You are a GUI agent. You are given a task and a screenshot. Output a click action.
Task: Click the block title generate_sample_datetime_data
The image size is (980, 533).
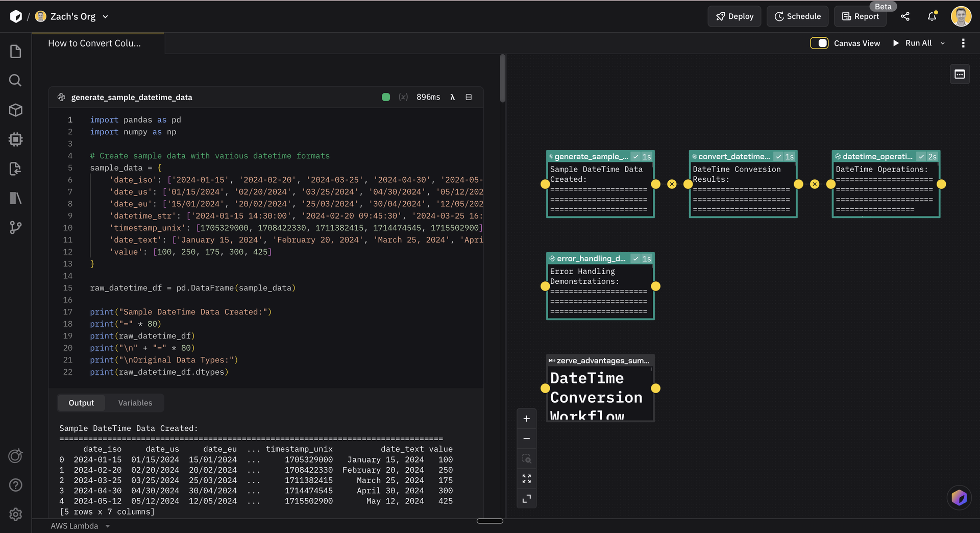coord(132,97)
